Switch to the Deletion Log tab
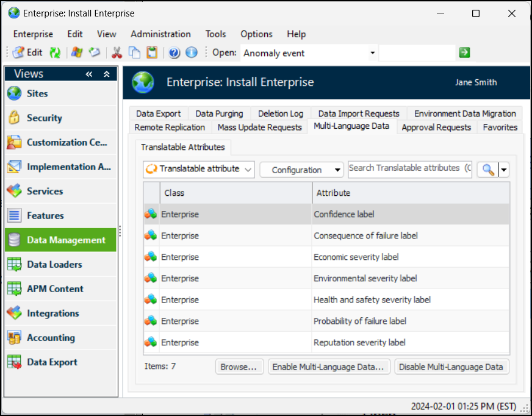The width and height of the screenshot is (532, 416). (x=280, y=113)
